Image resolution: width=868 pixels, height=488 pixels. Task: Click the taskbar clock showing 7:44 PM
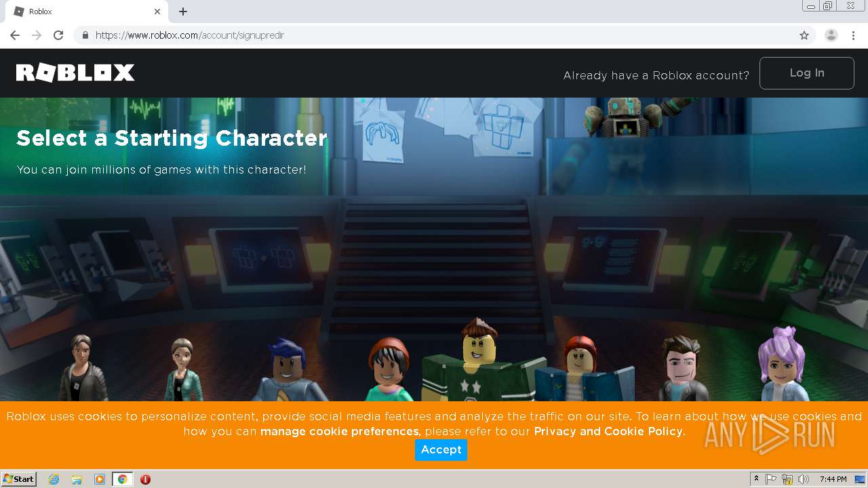point(833,479)
